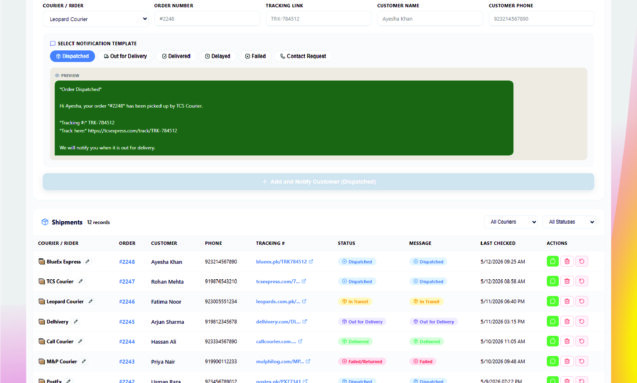The image size is (637, 383).
Task: Refresh the Call Courier order #2244
Action: (582, 341)
